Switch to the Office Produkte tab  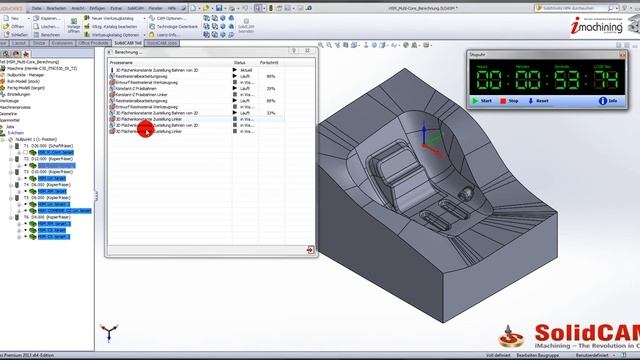tap(93, 43)
